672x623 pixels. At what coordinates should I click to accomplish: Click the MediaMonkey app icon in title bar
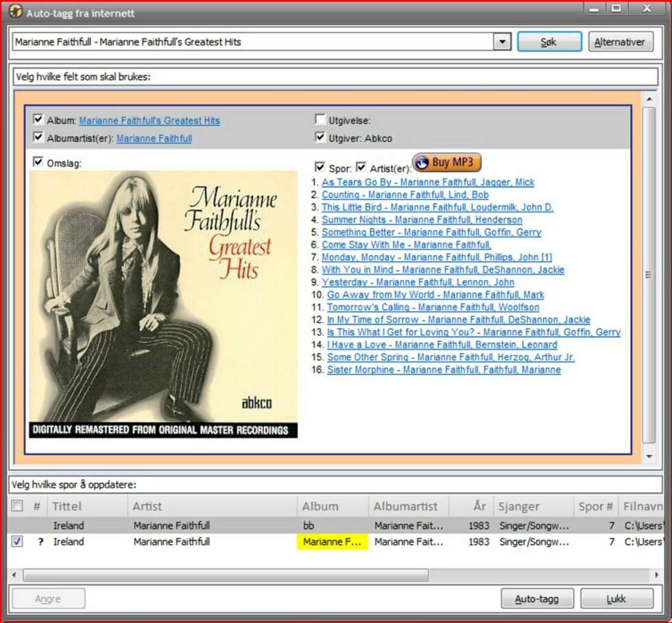(15, 11)
